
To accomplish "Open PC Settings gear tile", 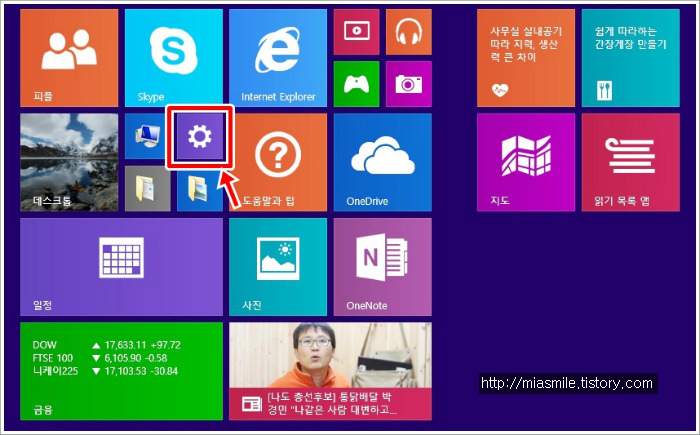I will coord(200,136).
